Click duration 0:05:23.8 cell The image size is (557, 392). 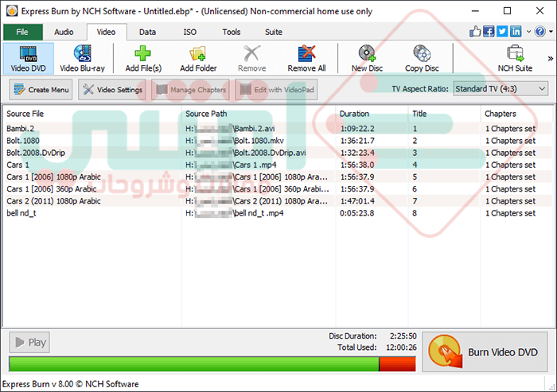click(x=357, y=213)
